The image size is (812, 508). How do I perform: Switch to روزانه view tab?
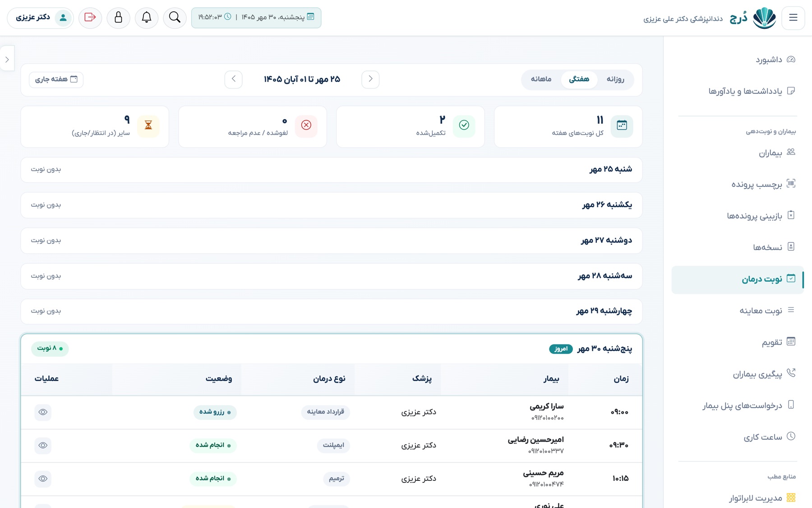615,79
